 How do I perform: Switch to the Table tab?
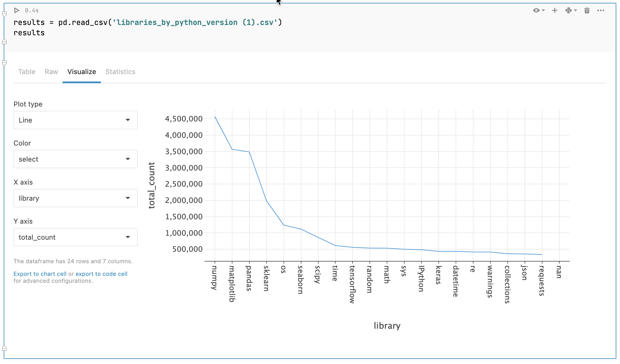(27, 72)
